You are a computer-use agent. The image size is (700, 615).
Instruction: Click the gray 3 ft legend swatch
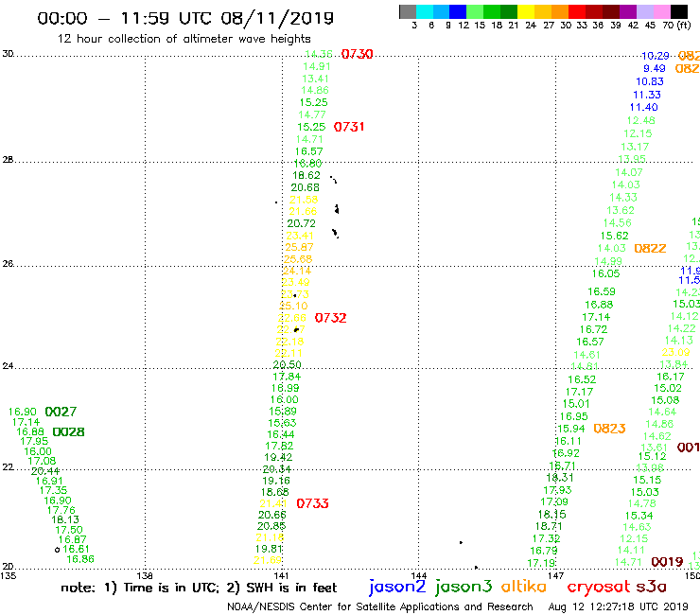coord(408,12)
